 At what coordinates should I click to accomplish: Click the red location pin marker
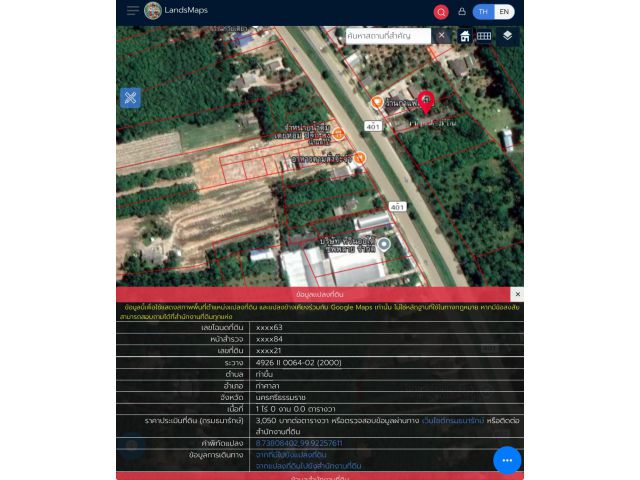tap(426, 102)
